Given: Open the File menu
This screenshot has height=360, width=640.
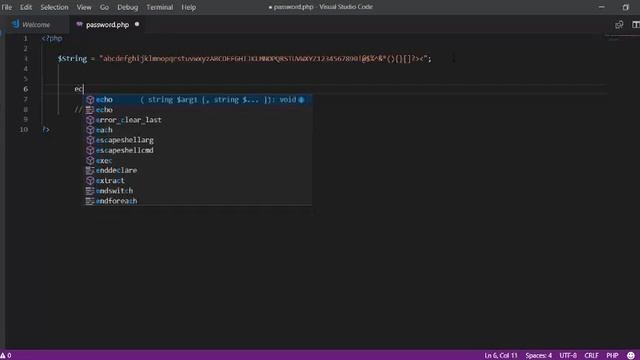Looking at the screenshot, I should click(7, 7).
